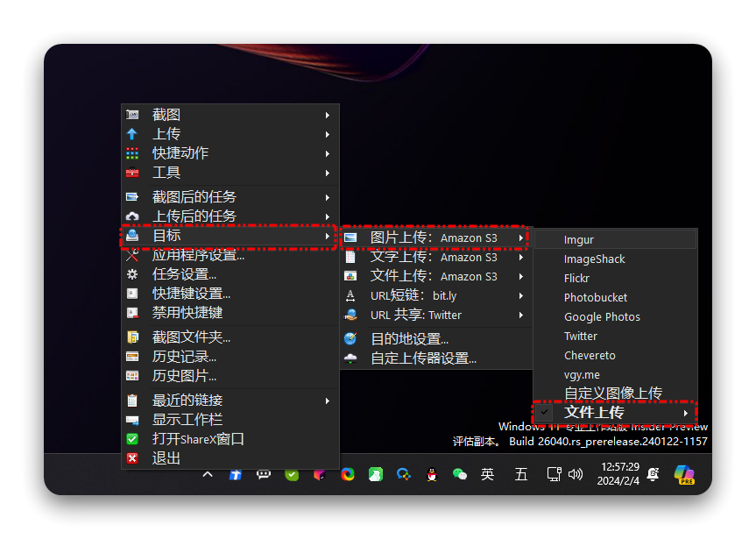The height and width of the screenshot is (539, 756).
Task: Expand the 文字上传 submenu arrow
Action: (x=521, y=257)
